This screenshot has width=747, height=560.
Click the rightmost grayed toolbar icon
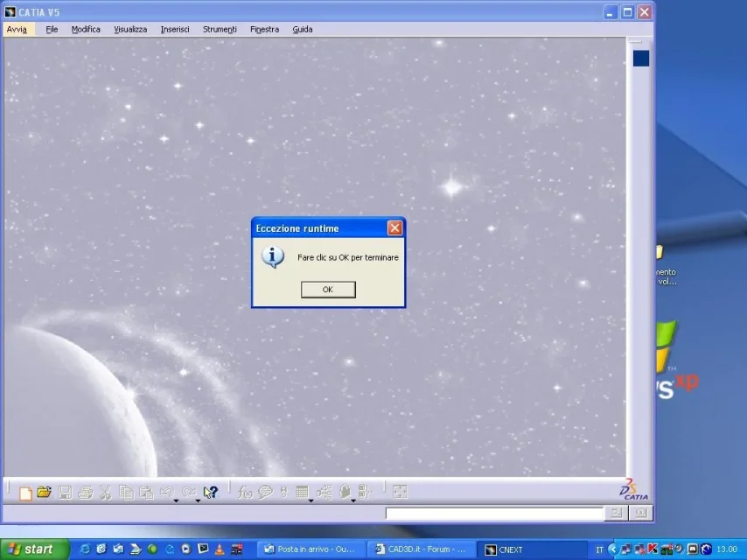click(x=400, y=492)
